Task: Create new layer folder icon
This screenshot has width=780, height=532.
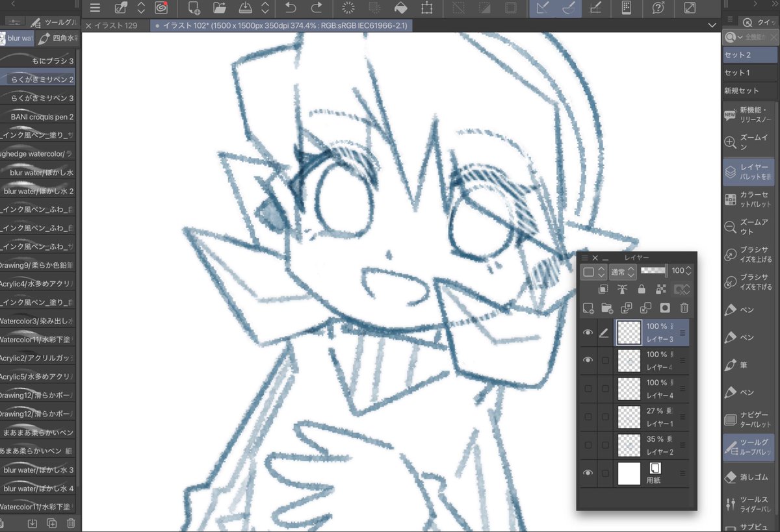Action: [607, 308]
